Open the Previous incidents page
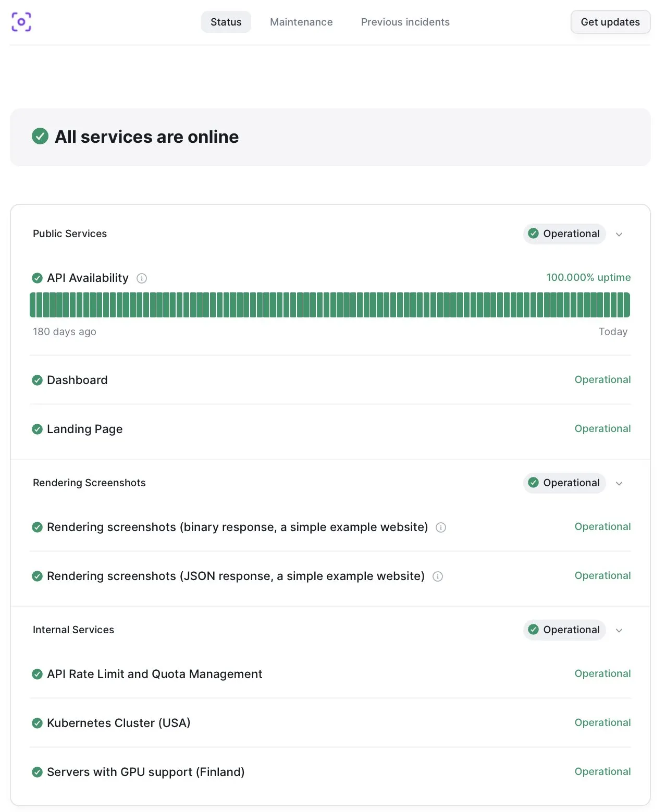This screenshot has width=666, height=812. [x=405, y=22]
